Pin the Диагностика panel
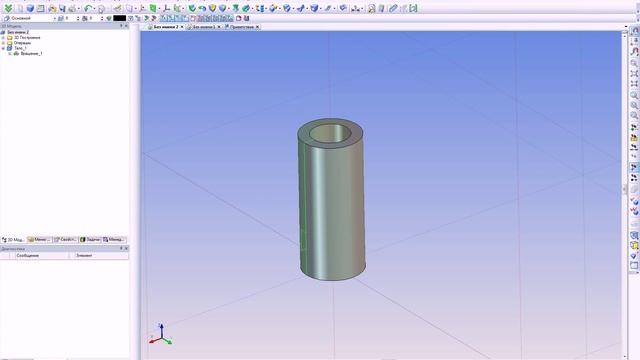This screenshot has height=360, width=640. tap(121, 248)
